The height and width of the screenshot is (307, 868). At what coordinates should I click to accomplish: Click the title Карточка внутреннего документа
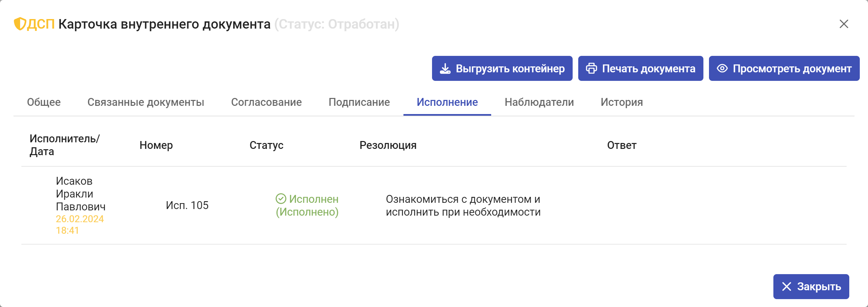165,24
